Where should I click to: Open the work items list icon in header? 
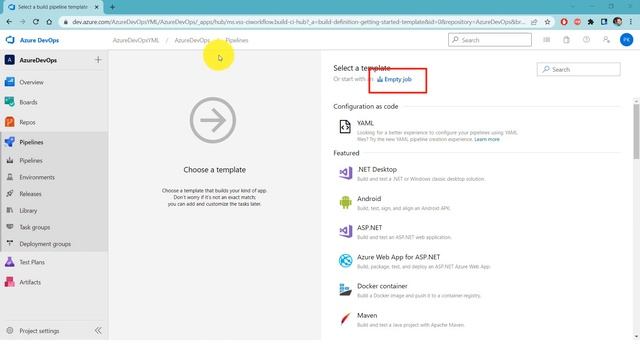click(547, 40)
